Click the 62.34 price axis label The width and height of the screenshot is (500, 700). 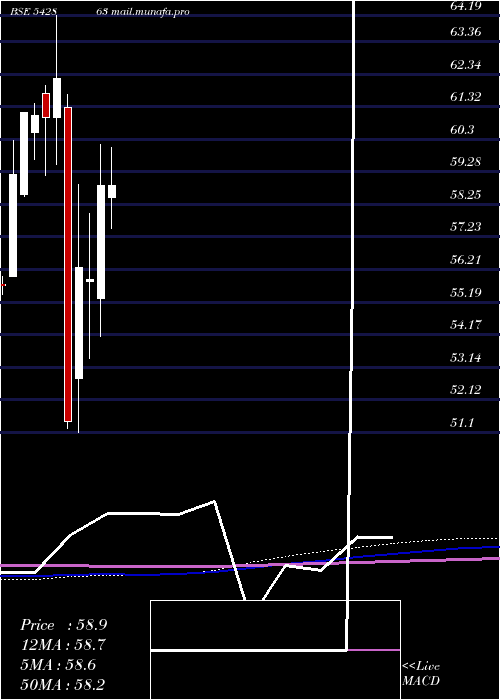tap(467, 65)
